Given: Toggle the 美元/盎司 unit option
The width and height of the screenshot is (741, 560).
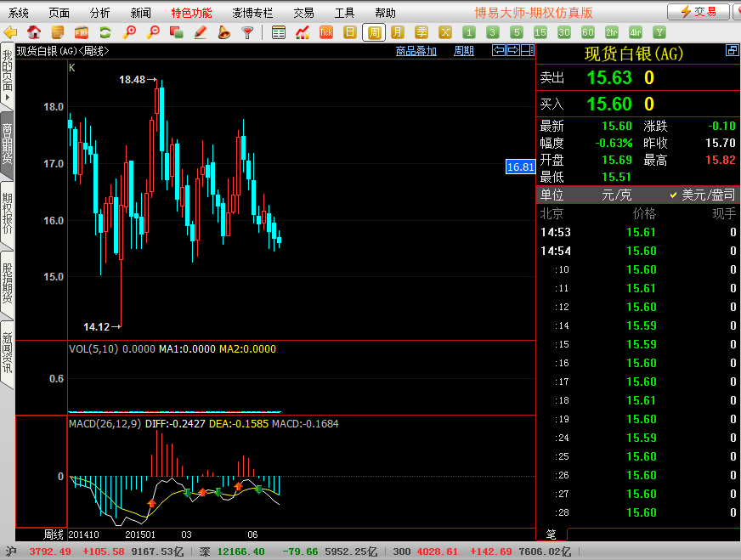Looking at the screenshot, I should click(702, 195).
